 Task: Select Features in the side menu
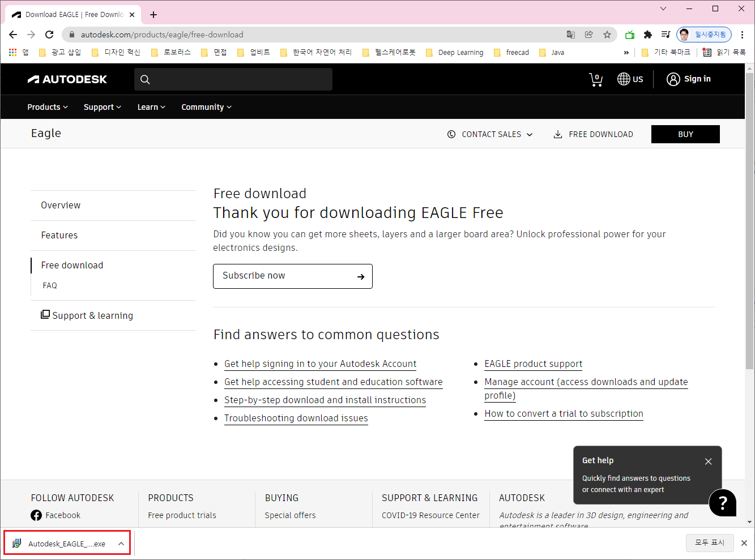[x=59, y=235]
